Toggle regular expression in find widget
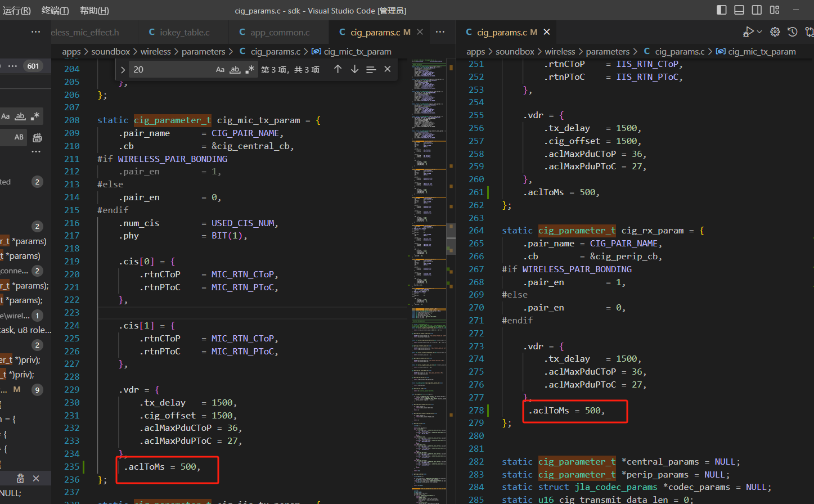The width and height of the screenshot is (814, 504). 250,69
